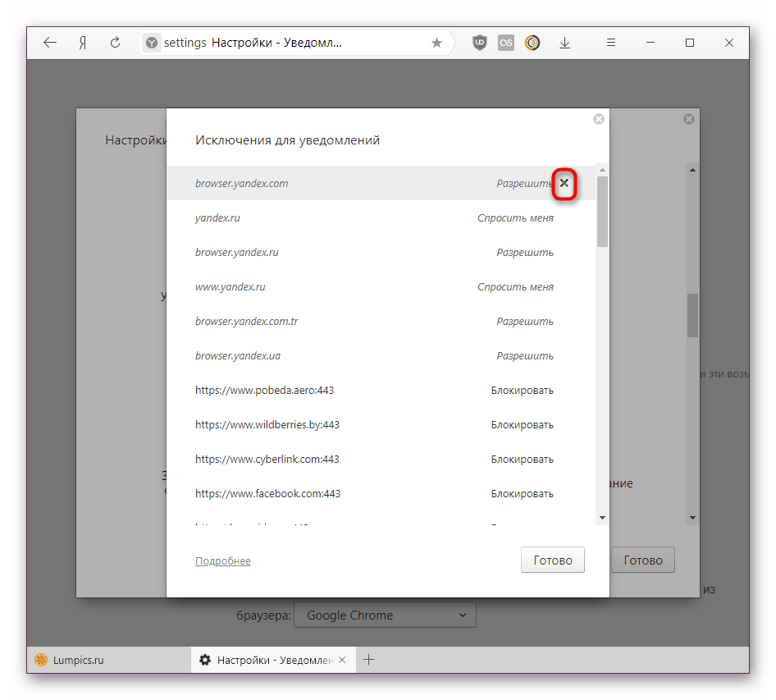Select the browser.yandex.ru exception row

pyautogui.click(x=381, y=253)
